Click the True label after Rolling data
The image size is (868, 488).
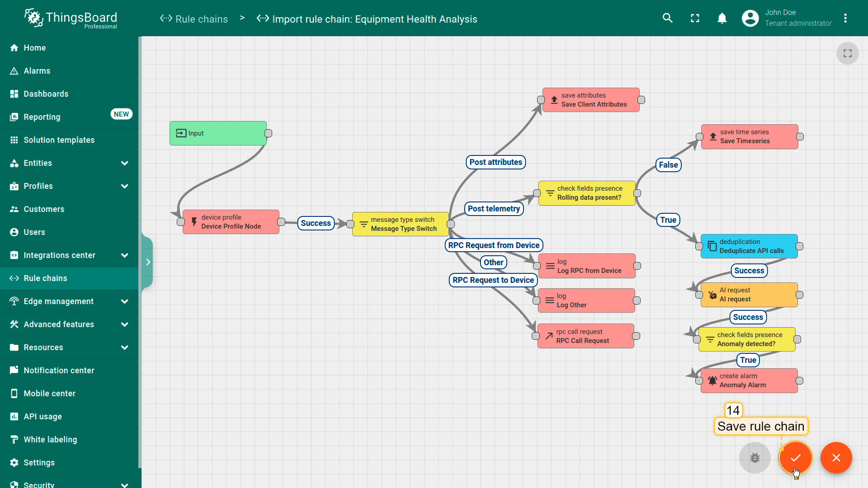(668, 220)
